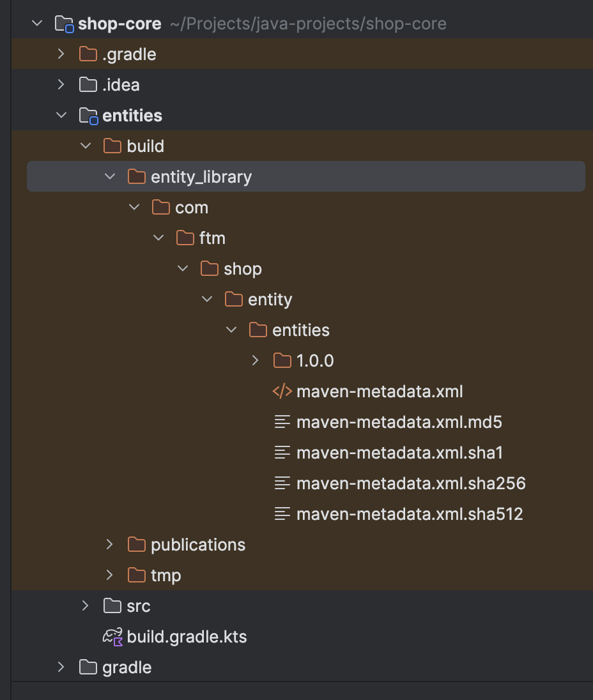Expand the gradle folder
The width and height of the screenshot is (593, 700).
tap(61, 667)
